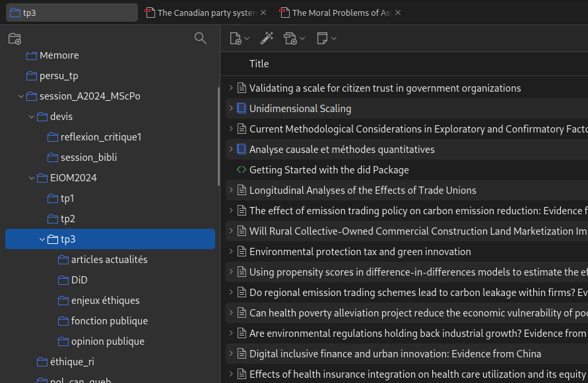Click the search magnifier in collections pane
588x383 pixels.
[x=201, y=38]
